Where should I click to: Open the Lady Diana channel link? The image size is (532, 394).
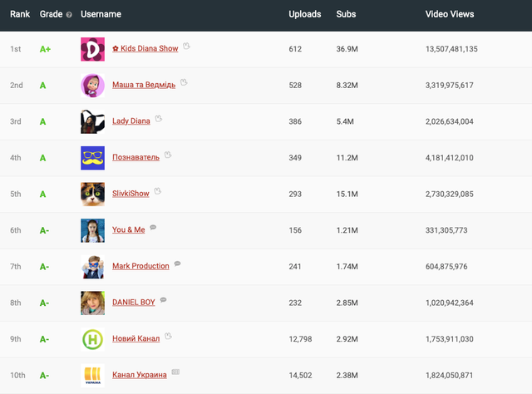point(131,121)
